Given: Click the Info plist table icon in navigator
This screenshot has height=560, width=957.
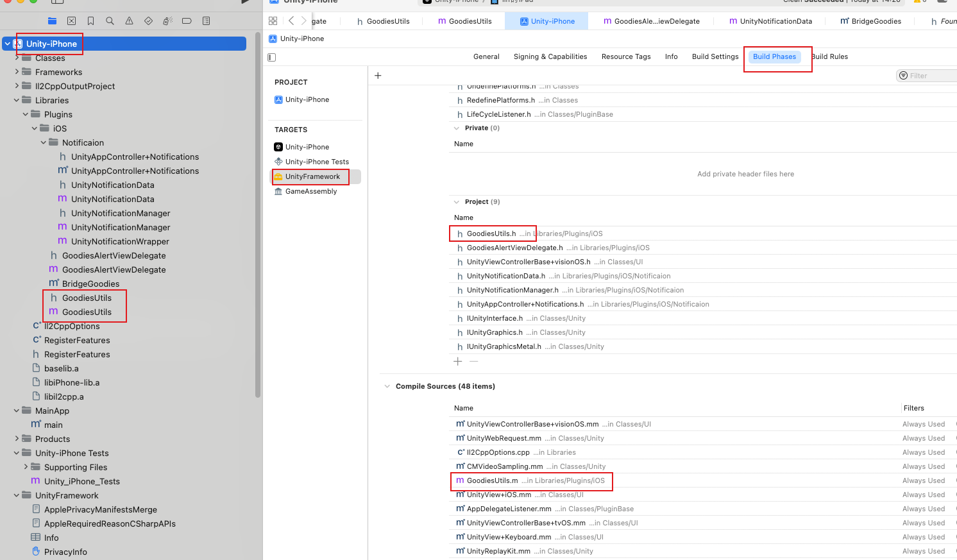Looking at the screenshot, I should [x=36, y=538].
